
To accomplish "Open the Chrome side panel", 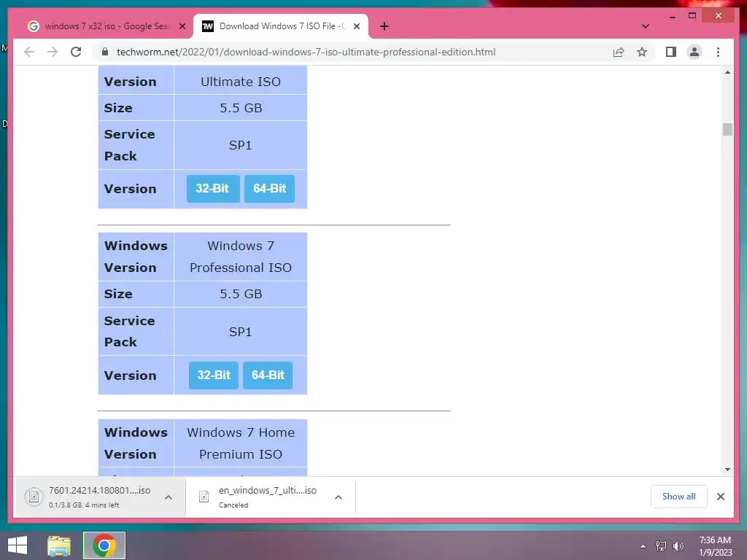I will click(x=671, y=52).
